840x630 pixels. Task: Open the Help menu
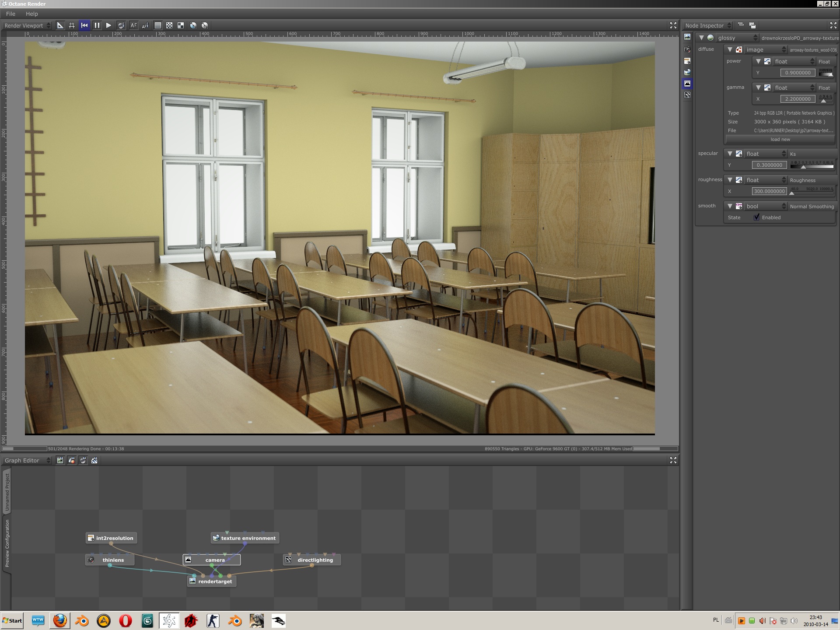[31, 14]
